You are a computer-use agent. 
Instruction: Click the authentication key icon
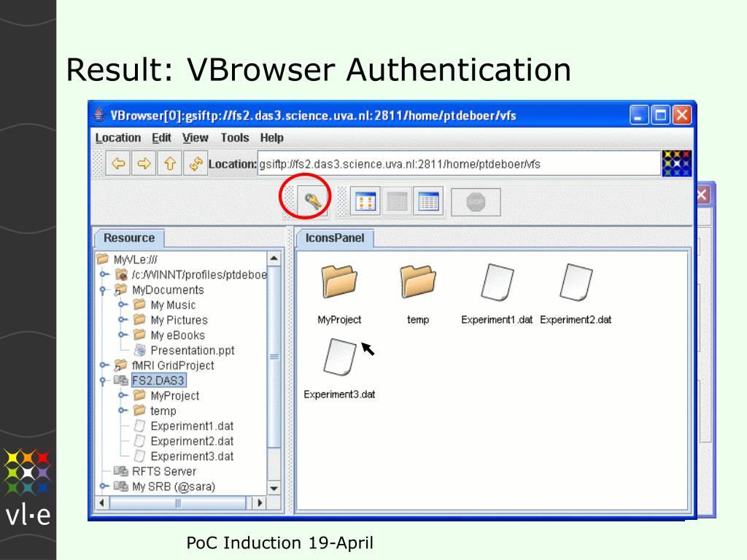[312, 201]
